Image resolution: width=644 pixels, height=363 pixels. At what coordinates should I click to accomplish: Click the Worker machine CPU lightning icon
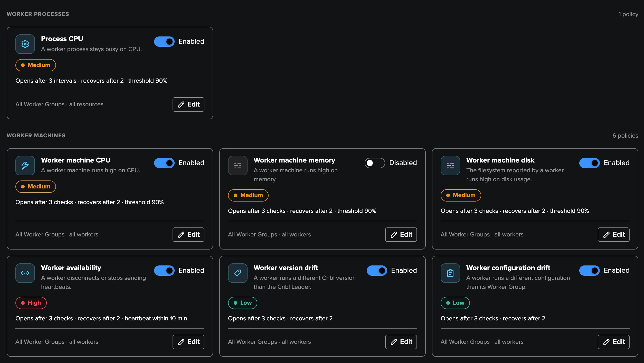[25, 166]
